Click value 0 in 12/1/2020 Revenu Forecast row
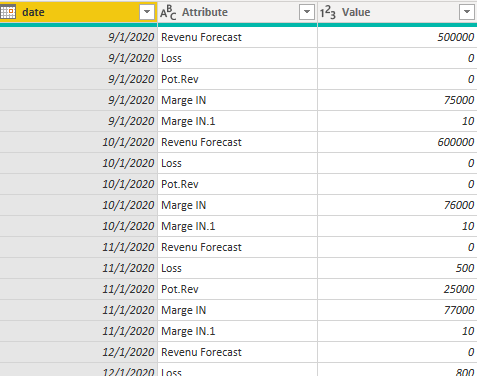The height and width of the screenshot is (376, 477). [x=471, y=352]
